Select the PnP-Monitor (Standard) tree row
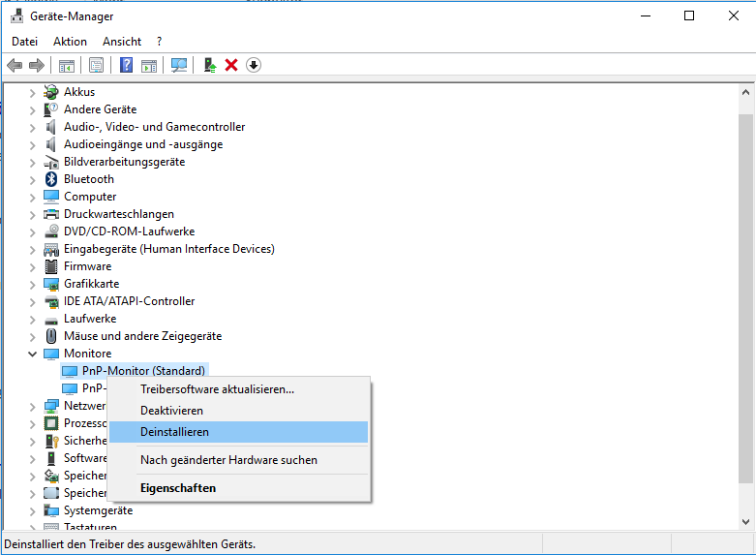The image size is (756, 555). tap(135, 371)
